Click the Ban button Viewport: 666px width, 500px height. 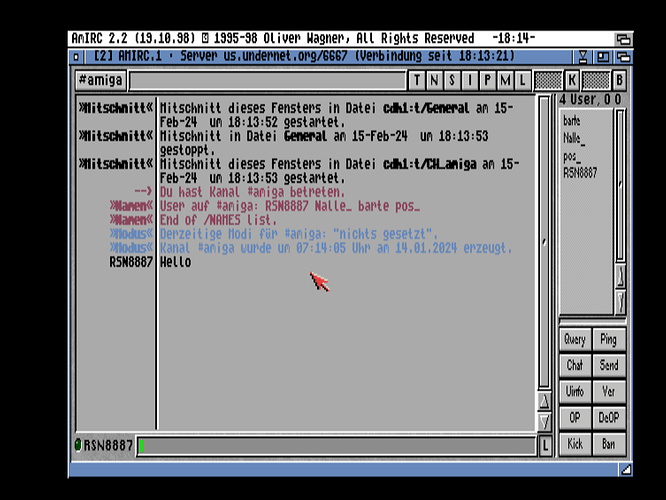tap(609, 444)
